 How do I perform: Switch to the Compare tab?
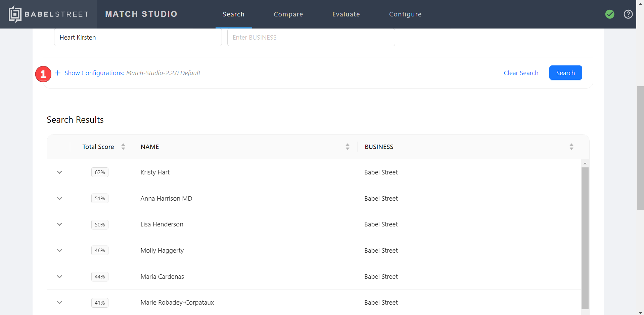pos(288,14)
